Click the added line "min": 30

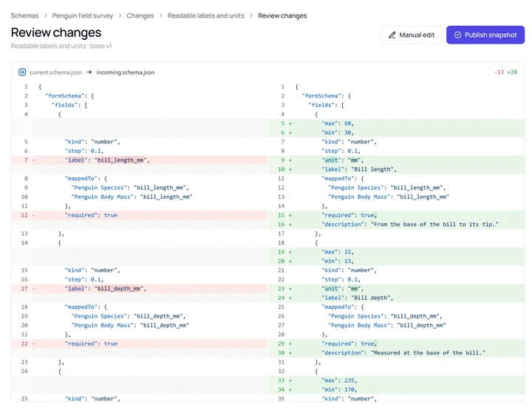pos(396,133)
